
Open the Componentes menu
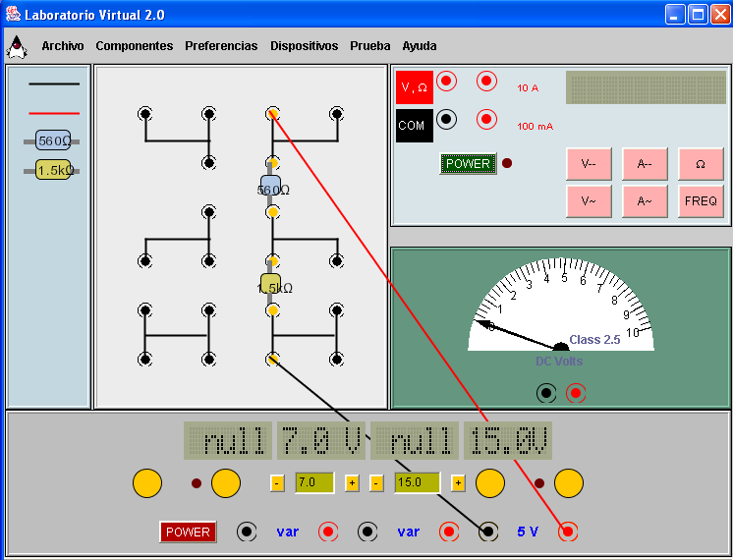coord(134,46)
